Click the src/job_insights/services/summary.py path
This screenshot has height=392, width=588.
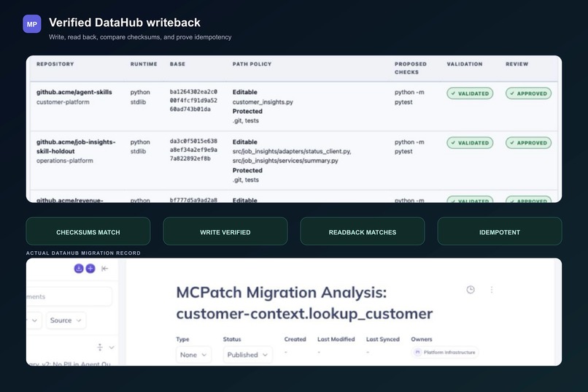pyautogui.click(x=285, y=161)
